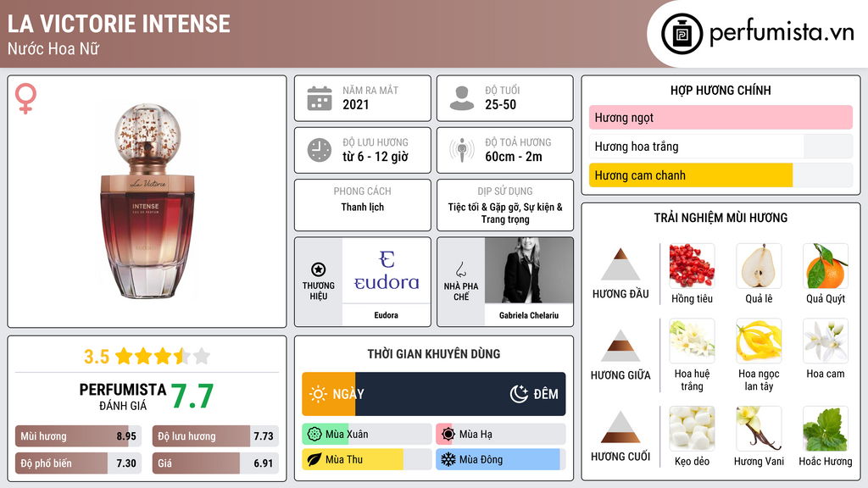The height and width of the screenshot is (488, 868).
Task: Click the Eudora brand logo
Action: coord(387,271)
